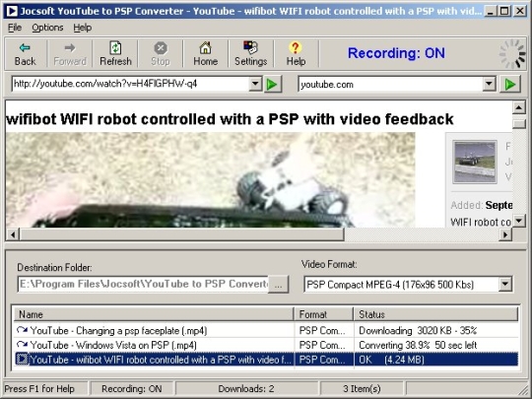Click 3 Item(s) in the status bar
Screen dimensions: 532x399
[362, 388]
